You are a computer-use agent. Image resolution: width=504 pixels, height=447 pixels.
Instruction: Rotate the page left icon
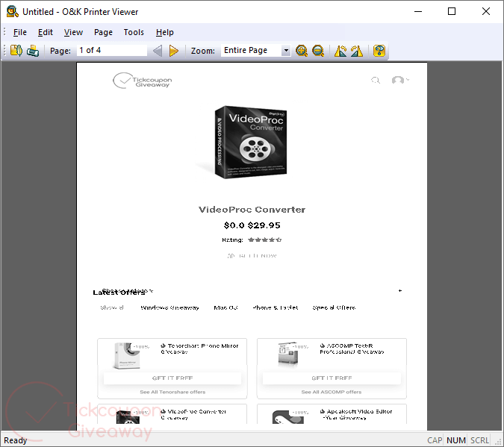tap(340, 51)
